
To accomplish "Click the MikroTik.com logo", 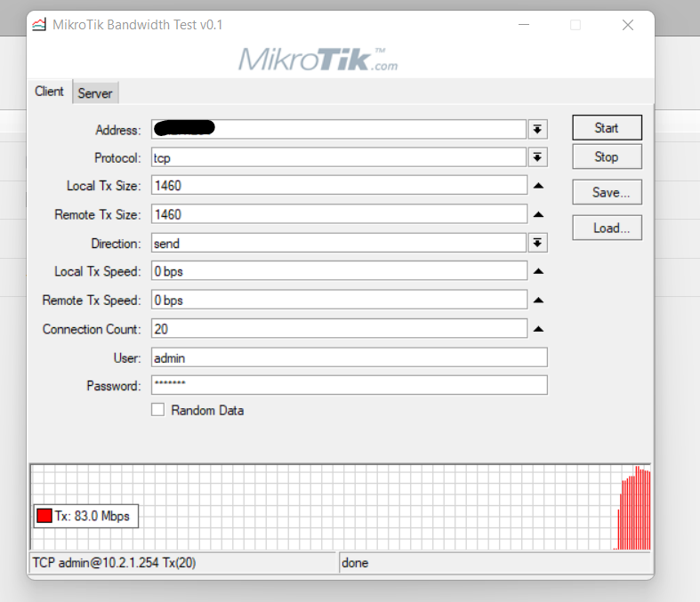I will pos(318,60).
